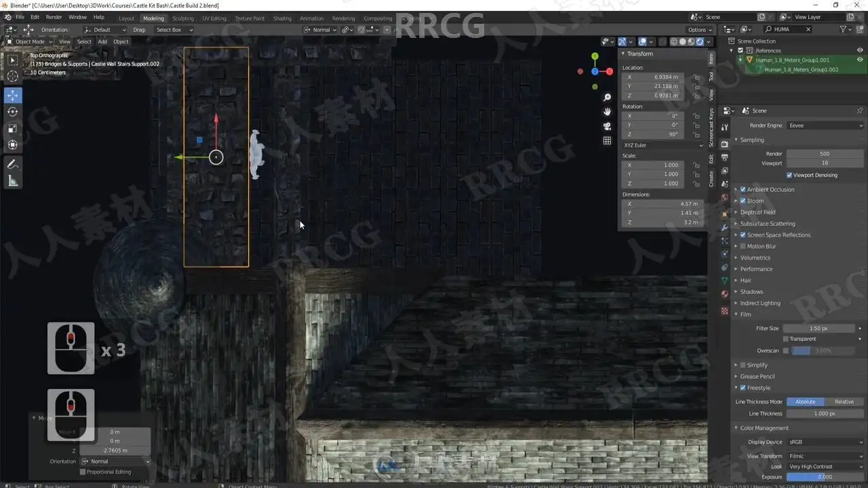Viewport: 868px width, 488px height.
Task: Uncheck the Bloom option
Action: pos(743,201)
